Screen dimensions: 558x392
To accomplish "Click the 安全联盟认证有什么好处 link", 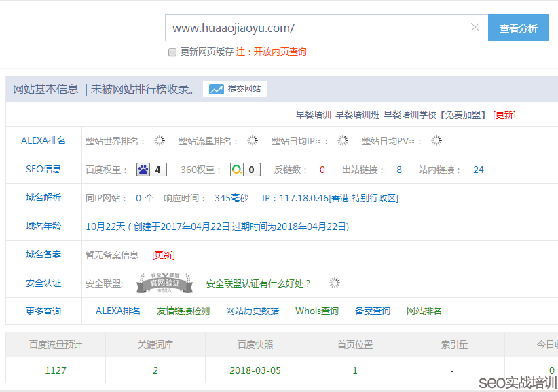I will (x=257, y=281).
